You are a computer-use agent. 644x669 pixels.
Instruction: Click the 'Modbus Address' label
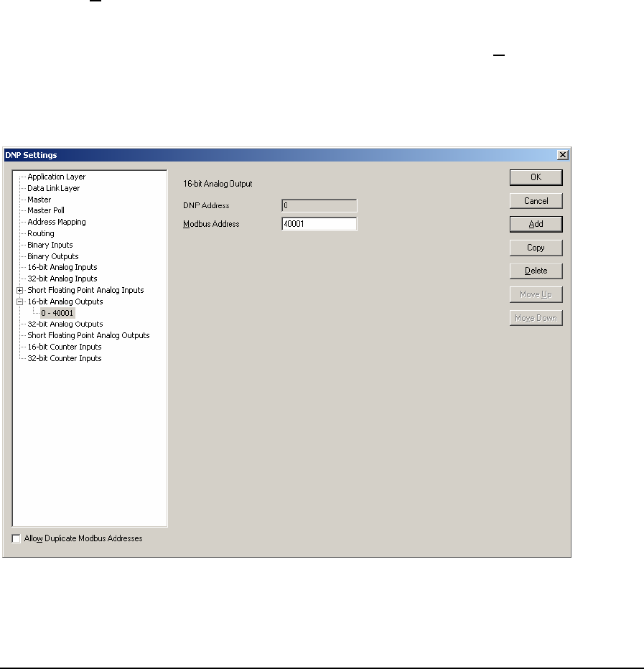click(211, 224)
